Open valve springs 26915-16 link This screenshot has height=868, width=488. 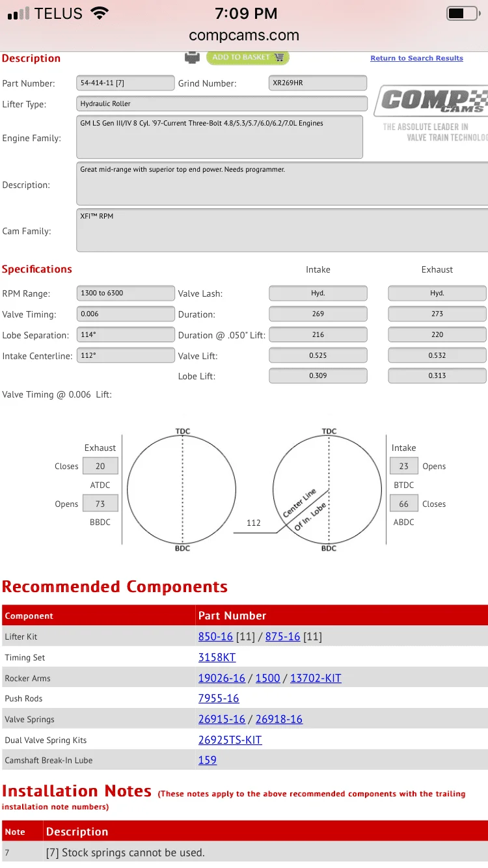(222, 719)
